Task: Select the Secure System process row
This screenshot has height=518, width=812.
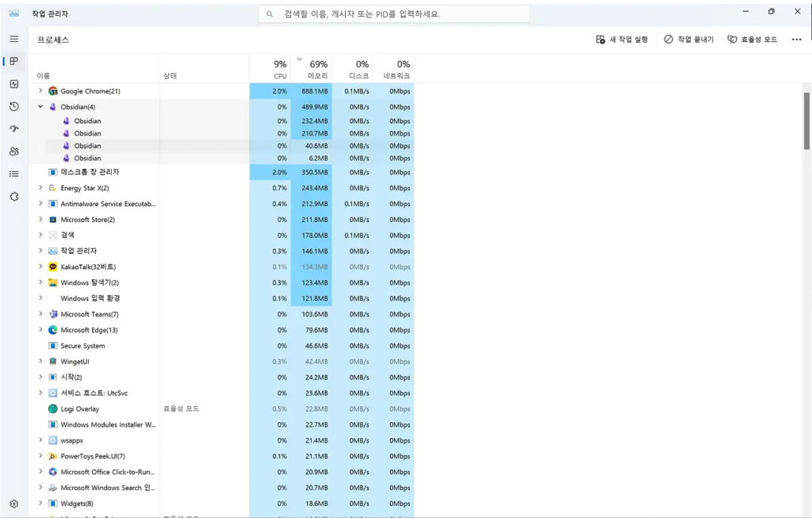Action: [222, 346]
